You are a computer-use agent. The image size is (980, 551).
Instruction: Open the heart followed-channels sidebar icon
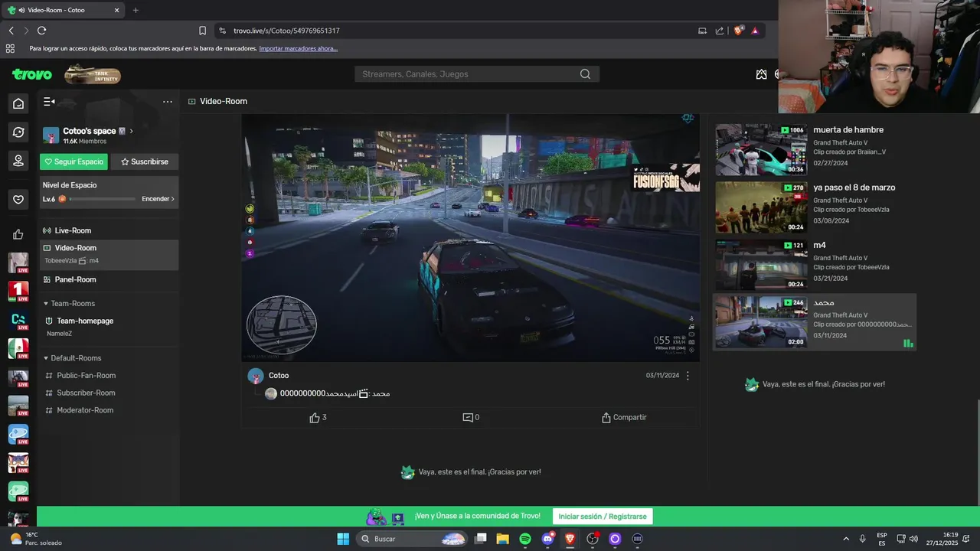(18, 200)
